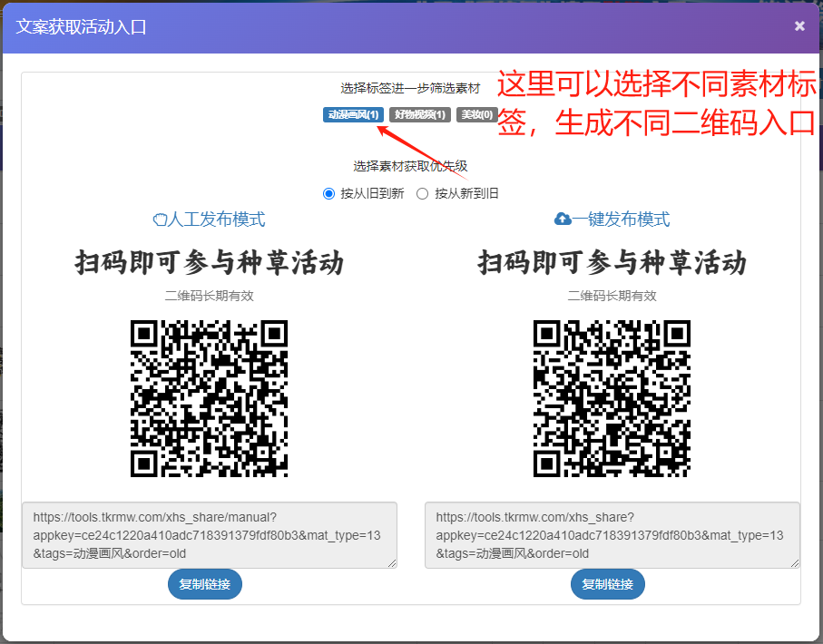Grab the one-click link box resize handle
The width and height of the screenshot is (823, 644).
(x=795, y=563)
